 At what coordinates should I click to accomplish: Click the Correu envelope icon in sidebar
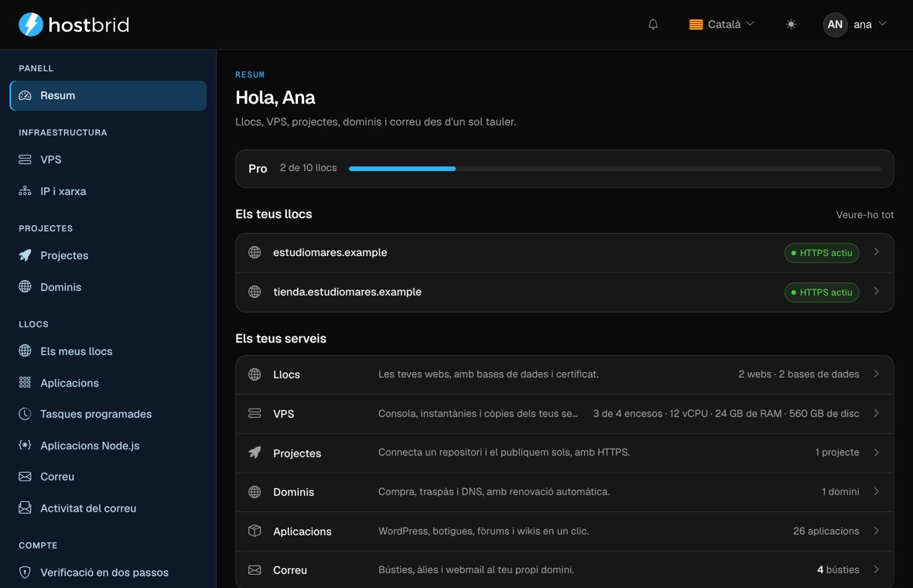click(25, 477)
